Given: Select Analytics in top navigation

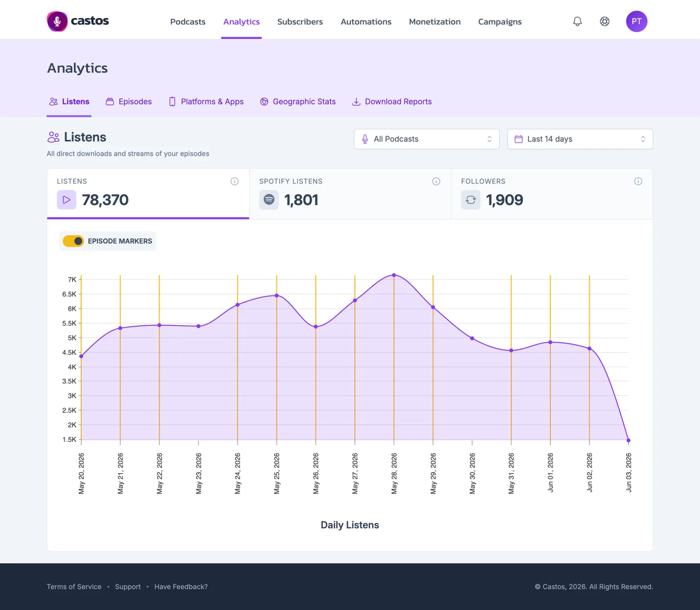Looking at the screenshot, I should pos(241,22).
